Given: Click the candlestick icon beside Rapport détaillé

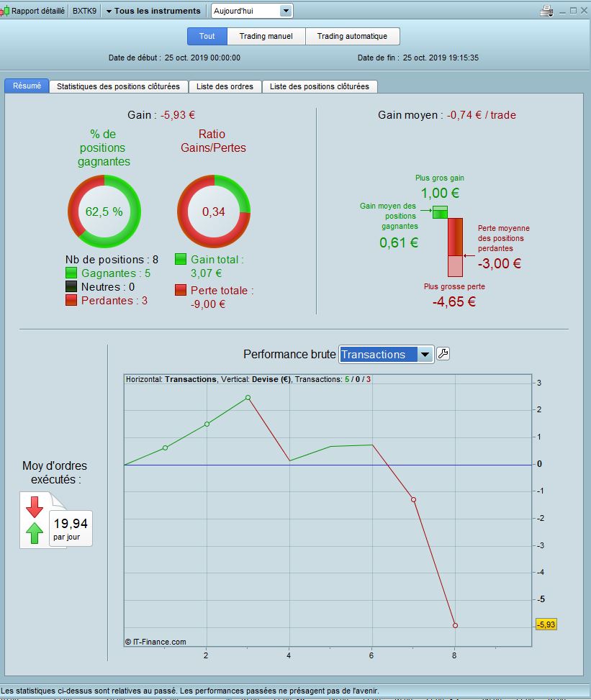Looking at the screenshot, I should [x=5, y=11].
